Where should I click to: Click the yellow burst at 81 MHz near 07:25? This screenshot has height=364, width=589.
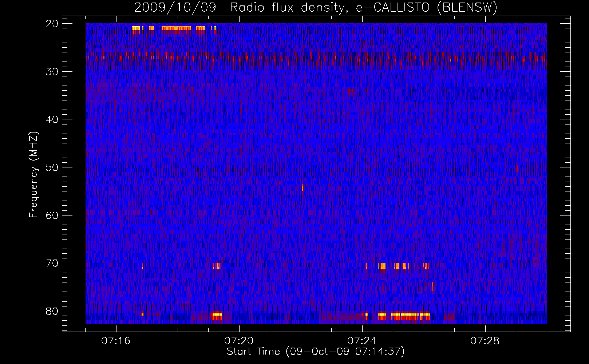pos(411,315)
